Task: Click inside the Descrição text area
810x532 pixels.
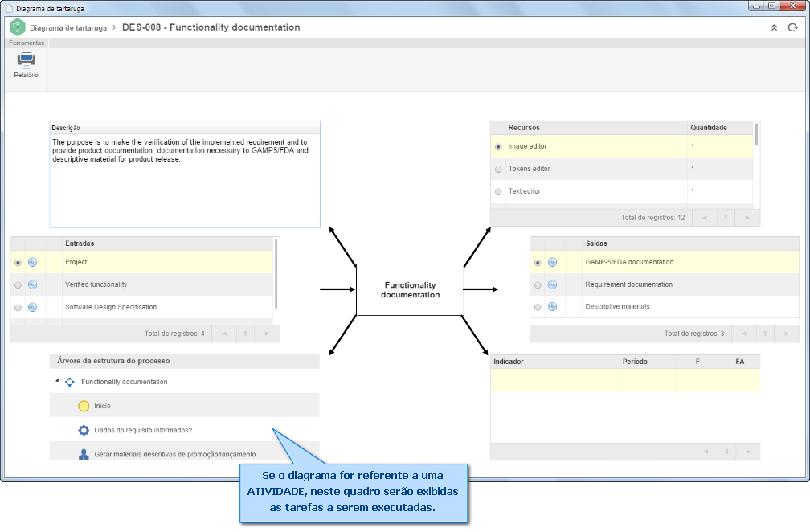Action: [185, 180]
